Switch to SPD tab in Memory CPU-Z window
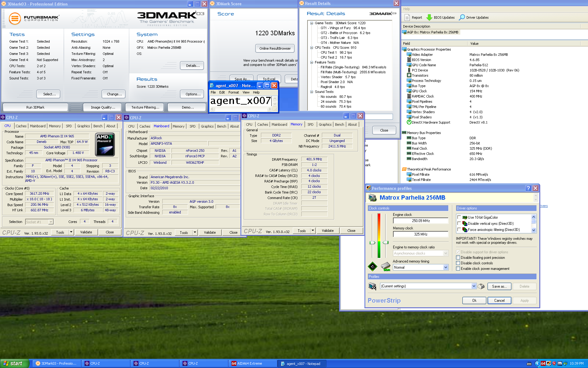Viewport: 588px width, 368px height. [x=310, y=125]
